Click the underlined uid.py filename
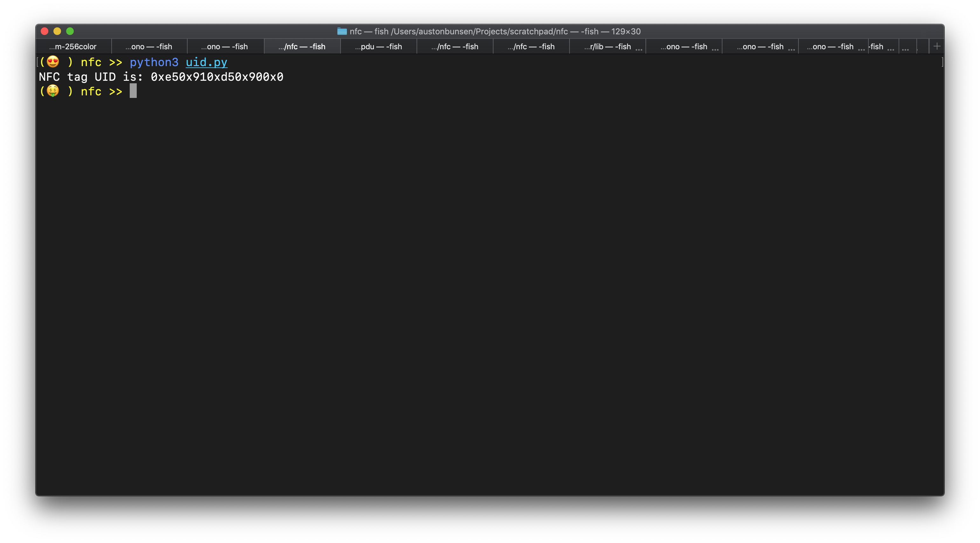This screenshot has width=980, height=543. [x=206, y=62]
